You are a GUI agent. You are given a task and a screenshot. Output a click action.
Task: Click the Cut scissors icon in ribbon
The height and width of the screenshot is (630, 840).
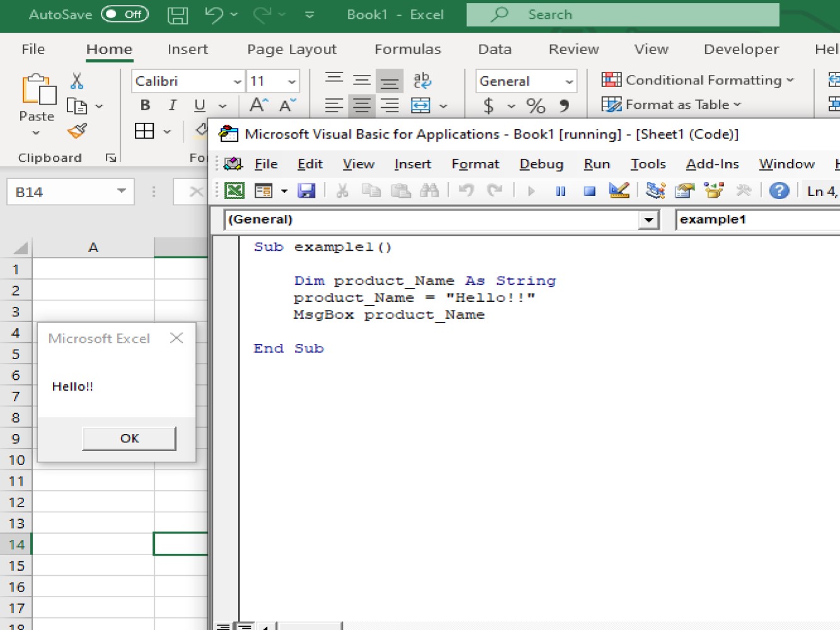(77, 81)
